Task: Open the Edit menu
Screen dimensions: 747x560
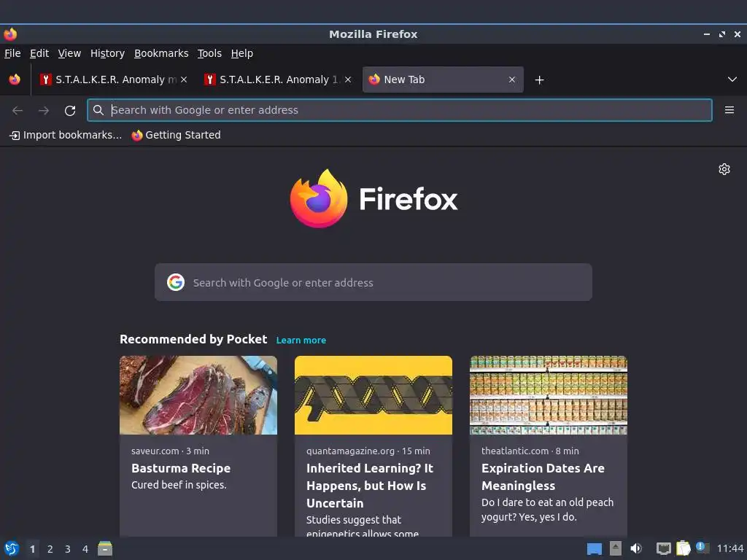Action: pos(39,53)
